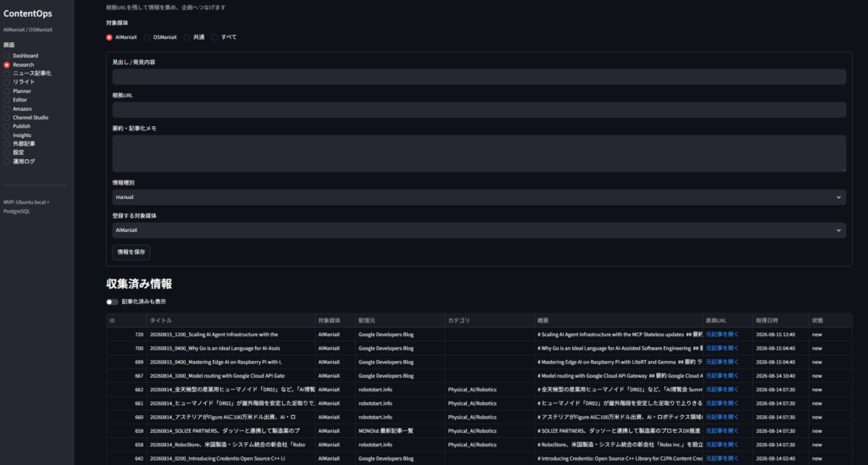Click 'Physical_AI/Robotics' cell in row 660
This screenshot has width=868, height=465.
click(489, 418)
